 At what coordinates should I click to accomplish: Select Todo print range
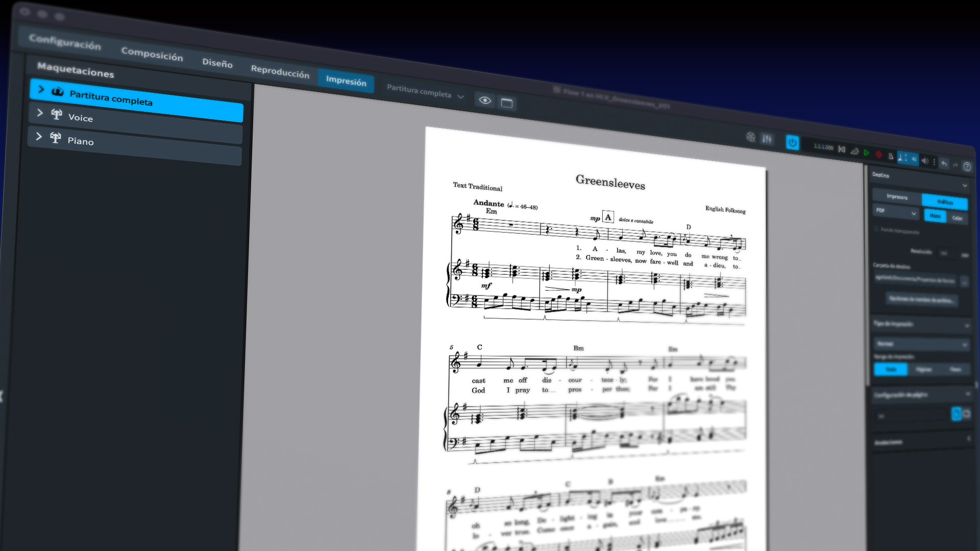tap(891, 369)
